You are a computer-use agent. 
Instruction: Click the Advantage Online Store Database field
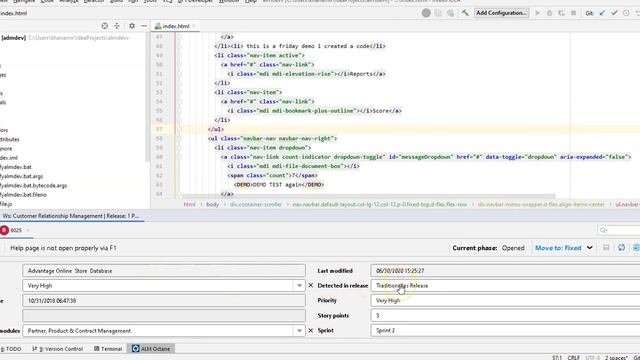[x=164, y=271]
